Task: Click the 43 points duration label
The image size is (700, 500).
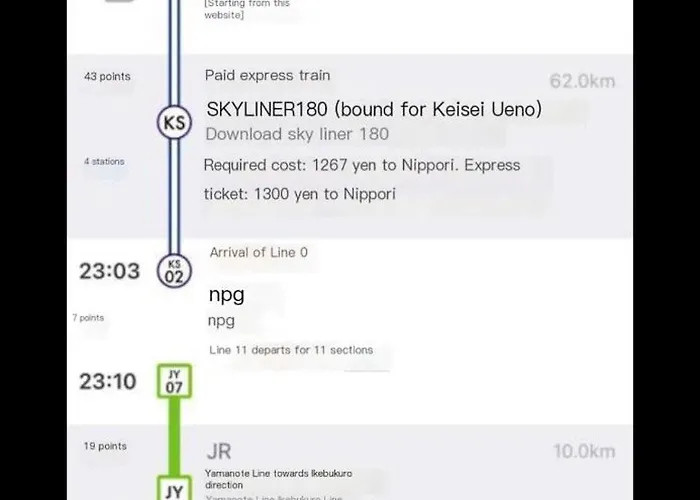Action: point(107,76)
